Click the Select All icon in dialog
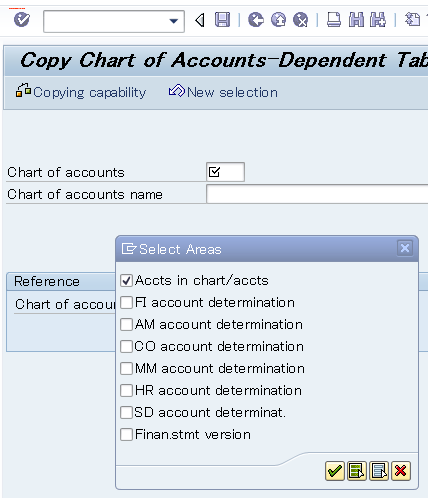The image size is (428, 498). pyautogui.click(x=357, y=471)
